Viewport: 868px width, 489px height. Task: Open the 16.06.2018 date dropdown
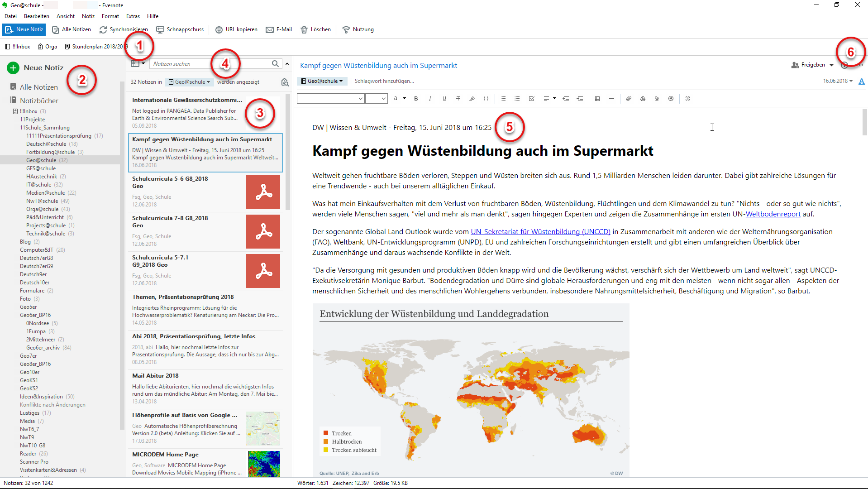838,81
